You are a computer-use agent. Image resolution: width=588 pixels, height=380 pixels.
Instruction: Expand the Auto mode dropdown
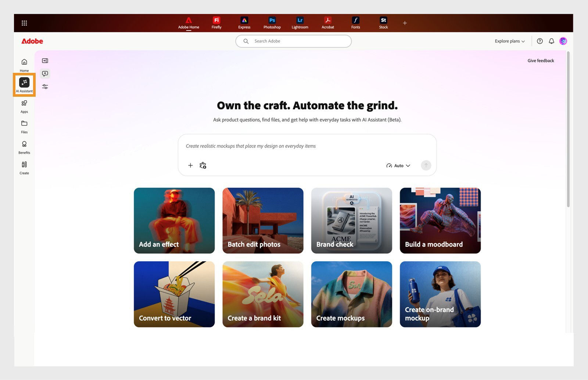(398, 166)
